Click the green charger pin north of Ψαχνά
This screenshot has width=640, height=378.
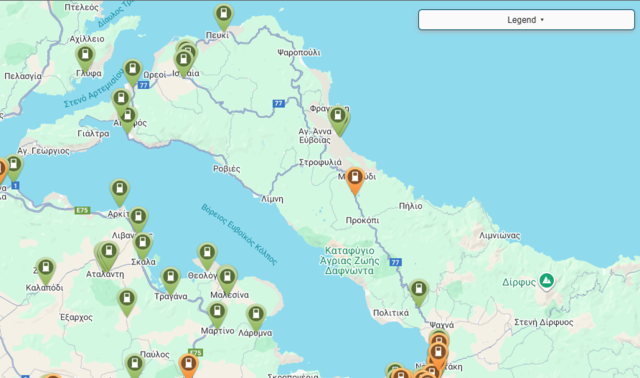pos(419,293)
